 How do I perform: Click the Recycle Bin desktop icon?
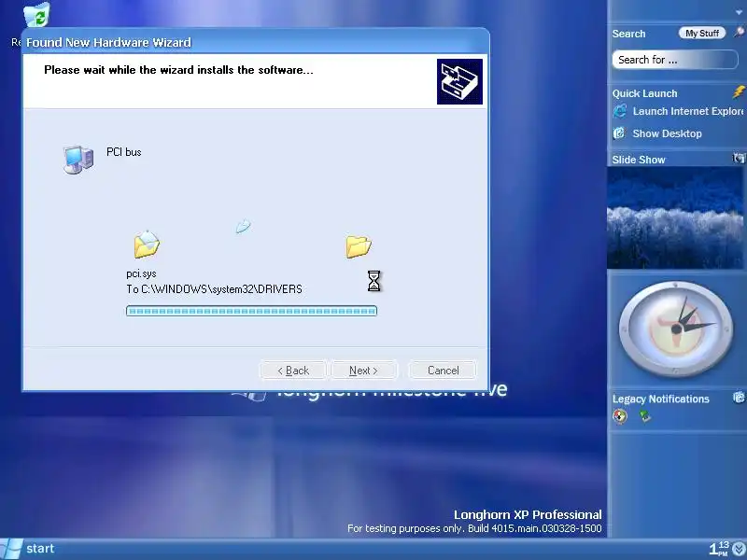(36, 17)
